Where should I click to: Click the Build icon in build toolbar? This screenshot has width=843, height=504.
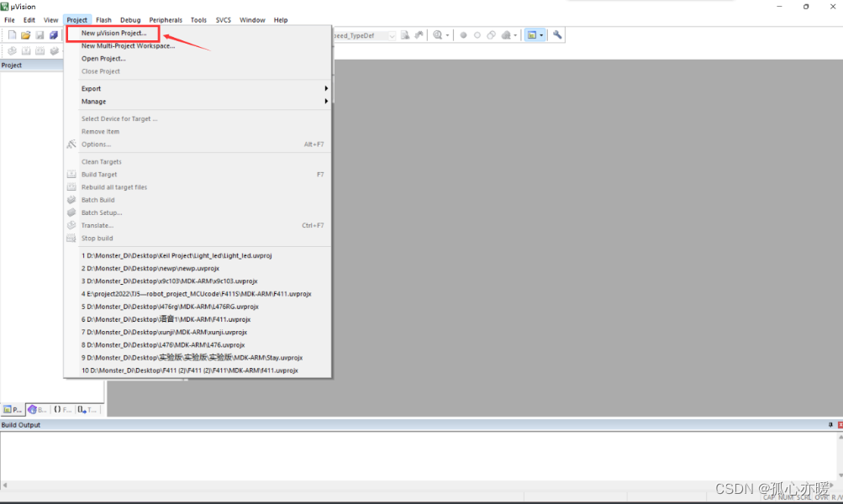click(26, 51)
